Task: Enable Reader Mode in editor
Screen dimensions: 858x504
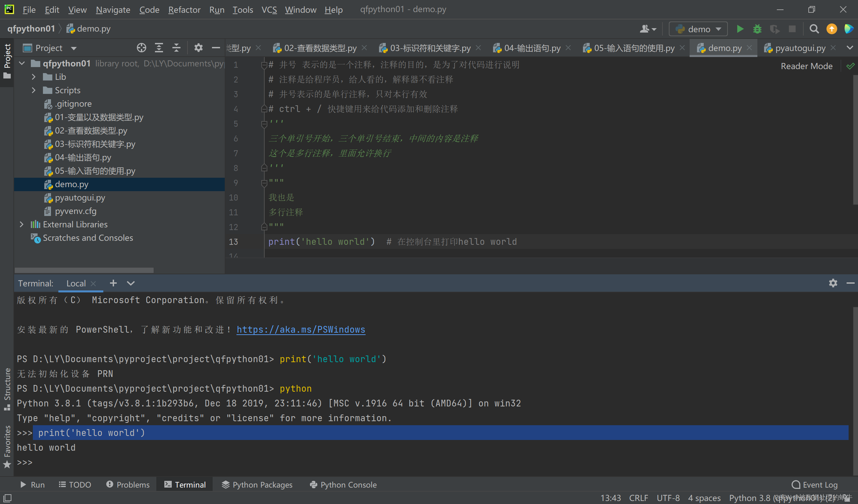Action: 806,66
